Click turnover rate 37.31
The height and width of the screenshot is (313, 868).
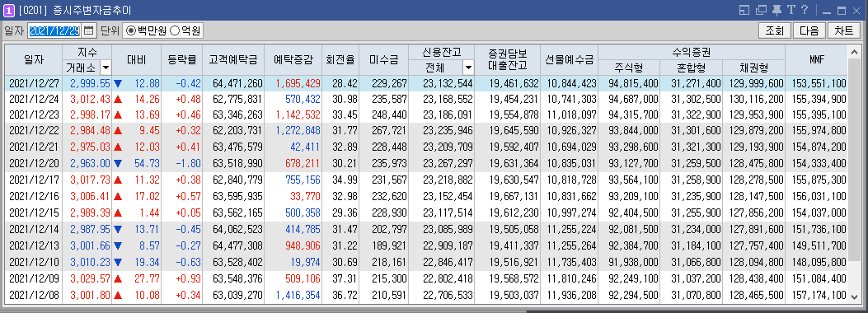pos(345,278)
